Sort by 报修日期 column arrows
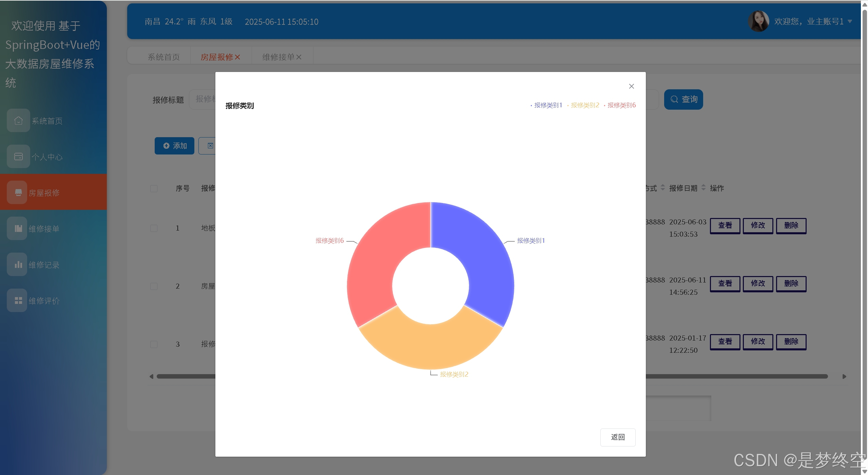Screen dimensions: 868x475 point(703,188)
